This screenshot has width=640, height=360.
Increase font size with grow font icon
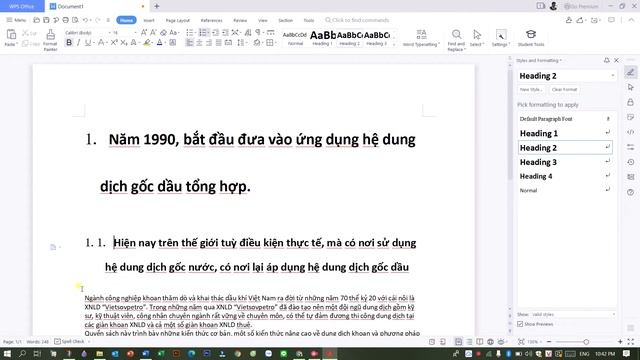pos(144,32)
